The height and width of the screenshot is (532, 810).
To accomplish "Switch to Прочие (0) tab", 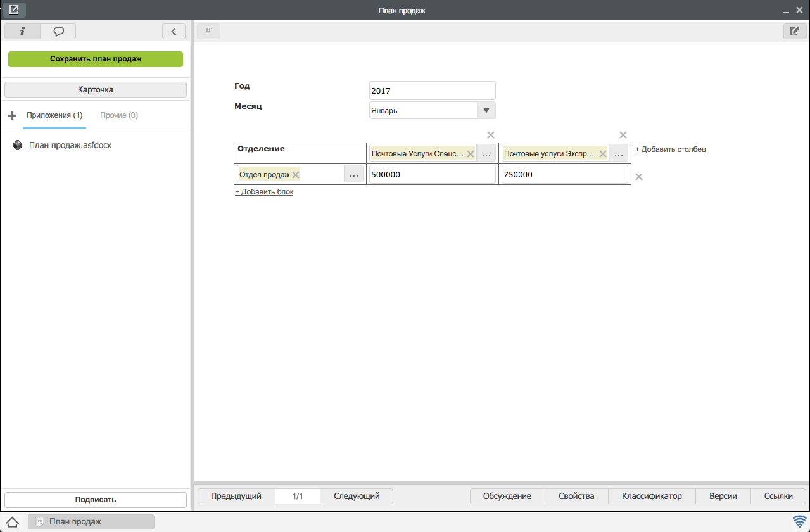I will (x=119, y=115).
